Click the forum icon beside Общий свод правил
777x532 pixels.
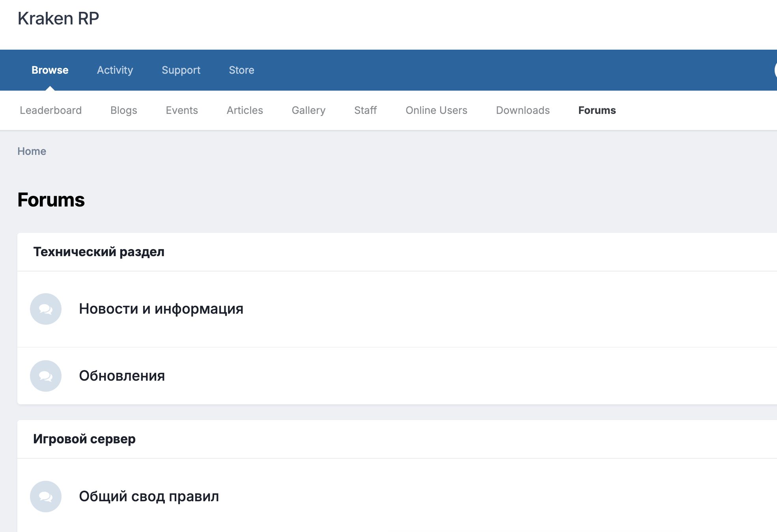coord(46,497)
